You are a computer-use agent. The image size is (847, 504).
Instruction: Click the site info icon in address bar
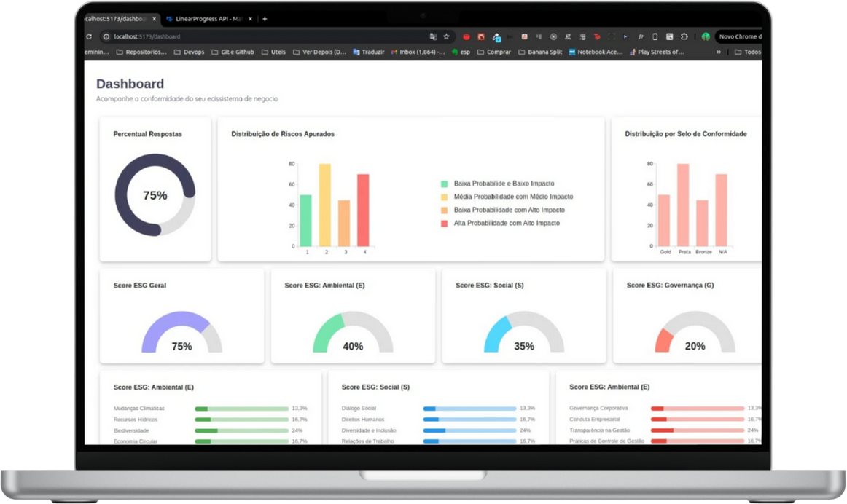tap(106, 36)
